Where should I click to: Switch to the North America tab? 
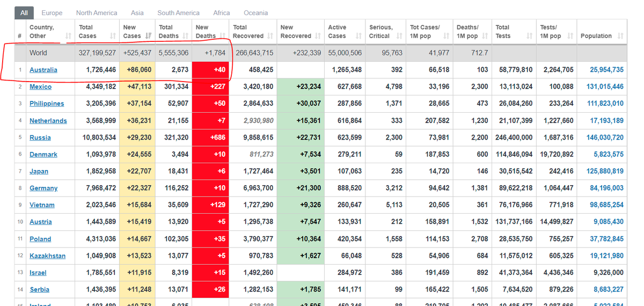click(x=97, y=13)
